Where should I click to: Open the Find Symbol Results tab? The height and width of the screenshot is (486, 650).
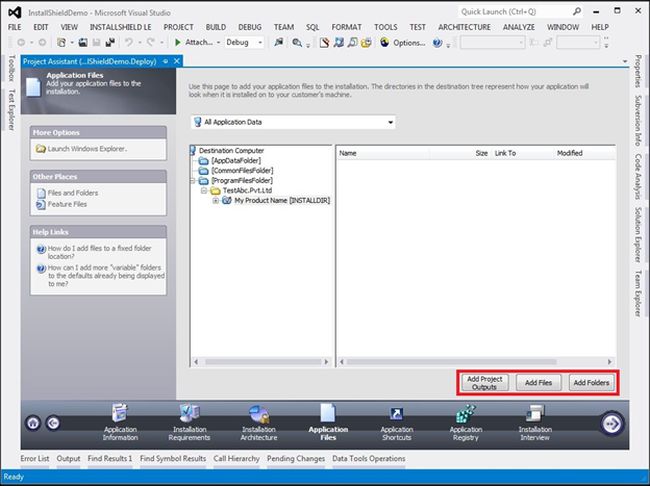(x=173, y=459)
